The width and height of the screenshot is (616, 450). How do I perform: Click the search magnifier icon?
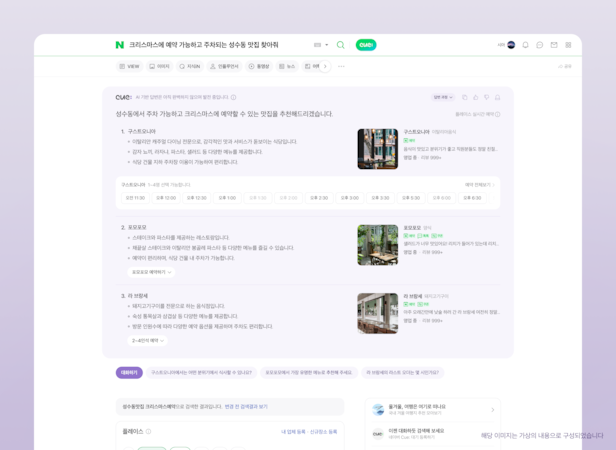(x=340, y=45)
